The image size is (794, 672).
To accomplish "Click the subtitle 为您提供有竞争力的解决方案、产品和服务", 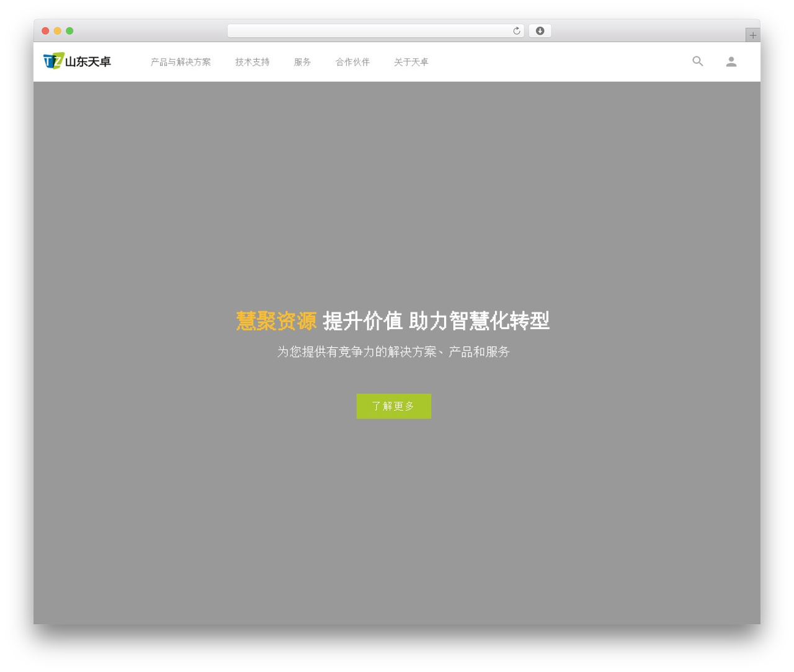I will coord(393,351).
